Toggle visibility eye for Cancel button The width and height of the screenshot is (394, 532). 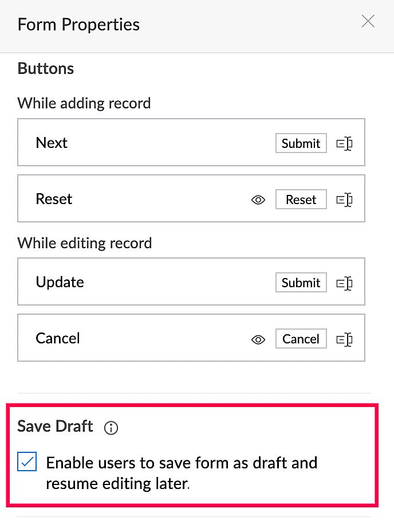(x=258, y=339)
